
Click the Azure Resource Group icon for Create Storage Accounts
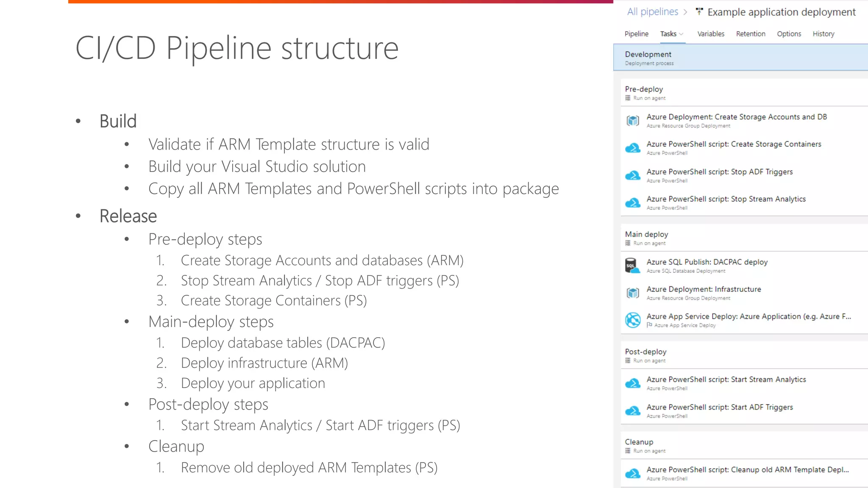coord(633,121)
